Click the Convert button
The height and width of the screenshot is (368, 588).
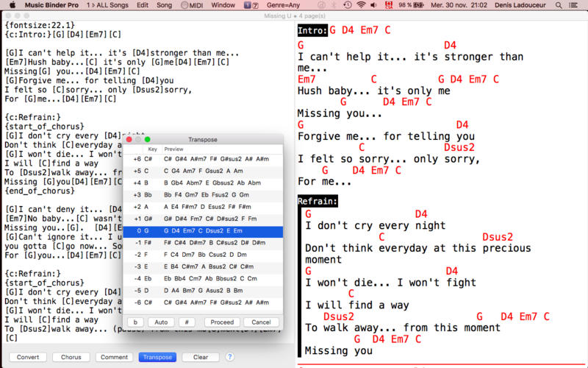coord(28,357)
